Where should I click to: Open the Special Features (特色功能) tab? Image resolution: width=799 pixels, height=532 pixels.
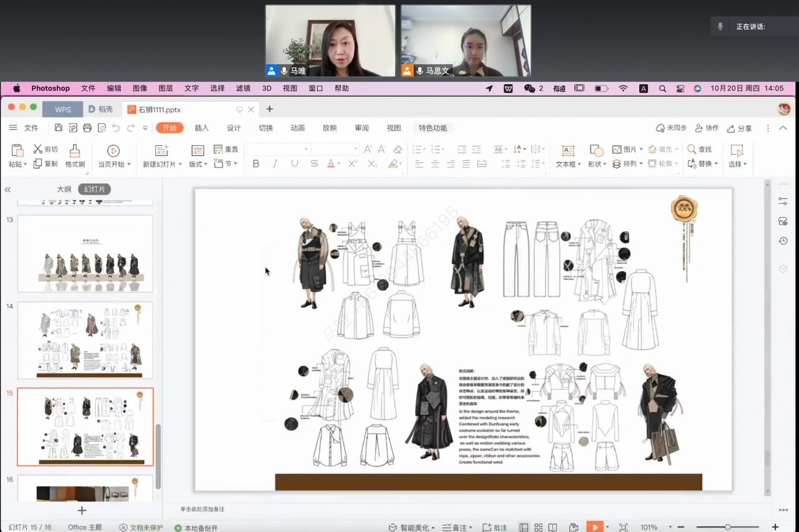[433, 128]
